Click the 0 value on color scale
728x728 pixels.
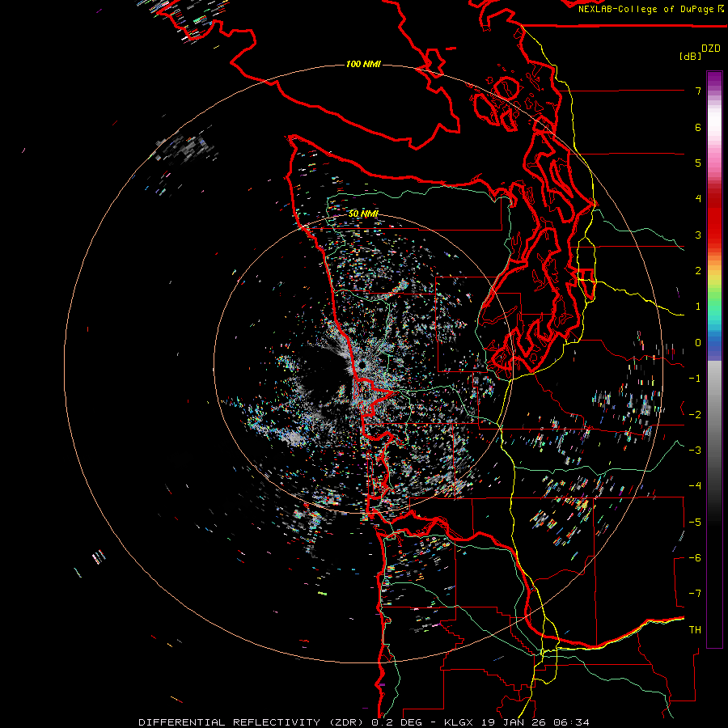point(698,343)
